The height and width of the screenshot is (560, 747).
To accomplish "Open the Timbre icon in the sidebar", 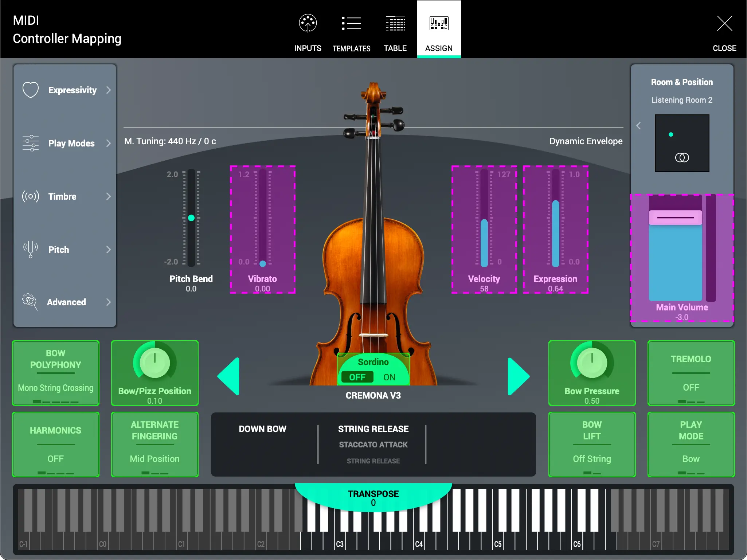I will click(31, 196).
